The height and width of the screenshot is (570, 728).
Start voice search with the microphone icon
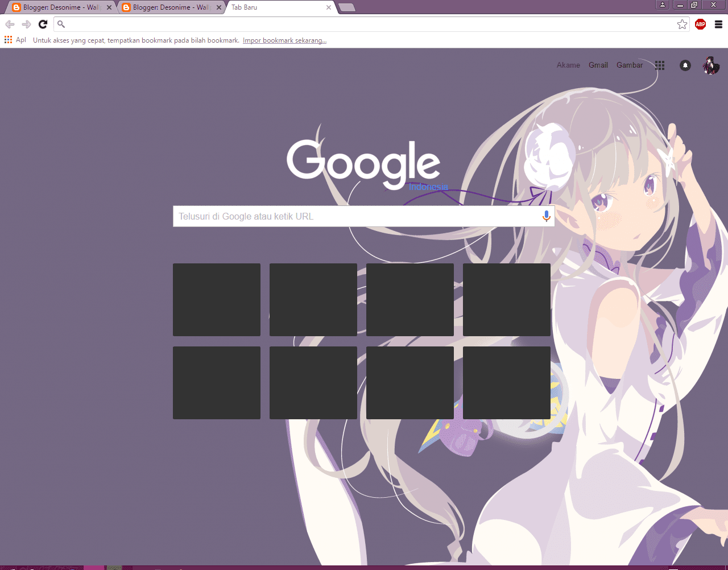[546, 216]
